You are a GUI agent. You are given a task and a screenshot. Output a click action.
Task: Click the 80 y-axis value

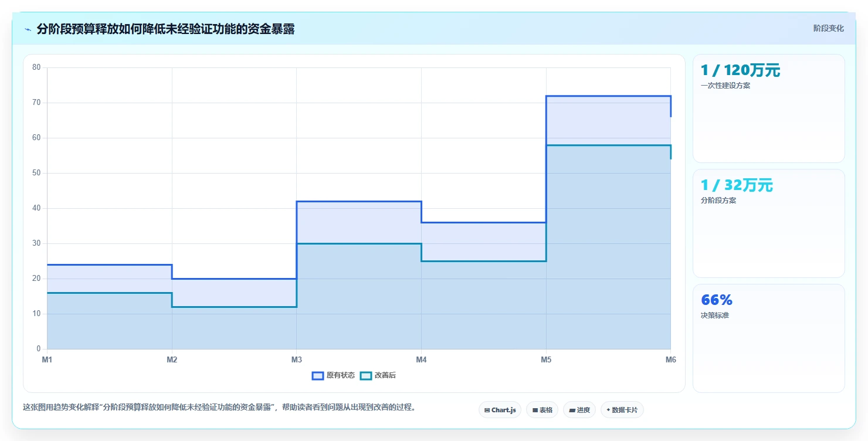[36, 67]
